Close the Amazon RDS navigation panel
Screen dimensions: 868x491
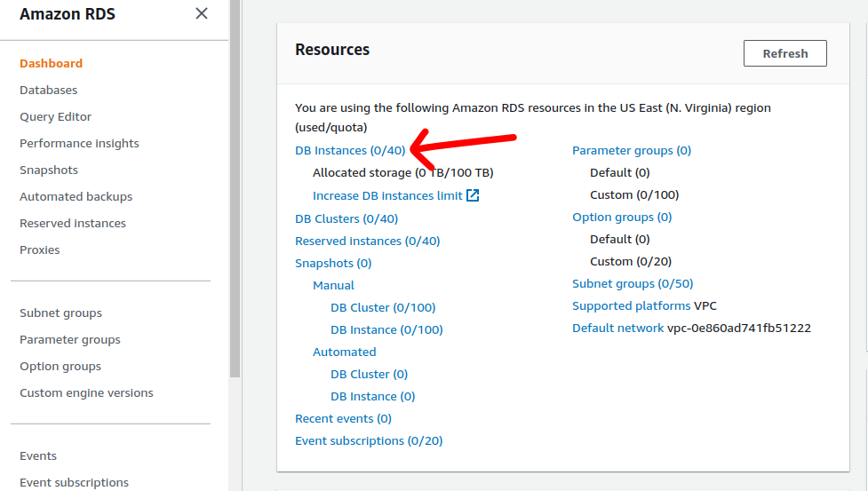tap(202, 13)
